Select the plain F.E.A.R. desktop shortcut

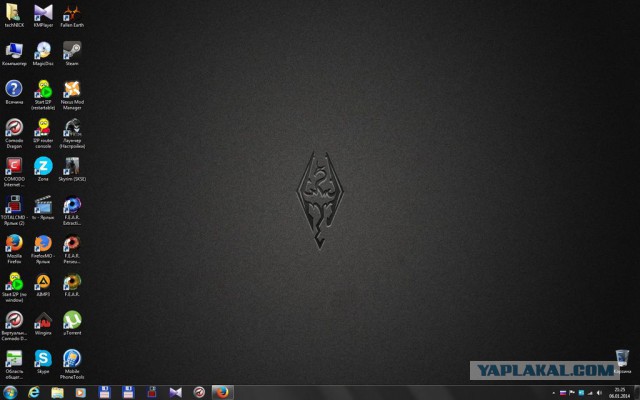pyautogui.click(x=72, y=284)
